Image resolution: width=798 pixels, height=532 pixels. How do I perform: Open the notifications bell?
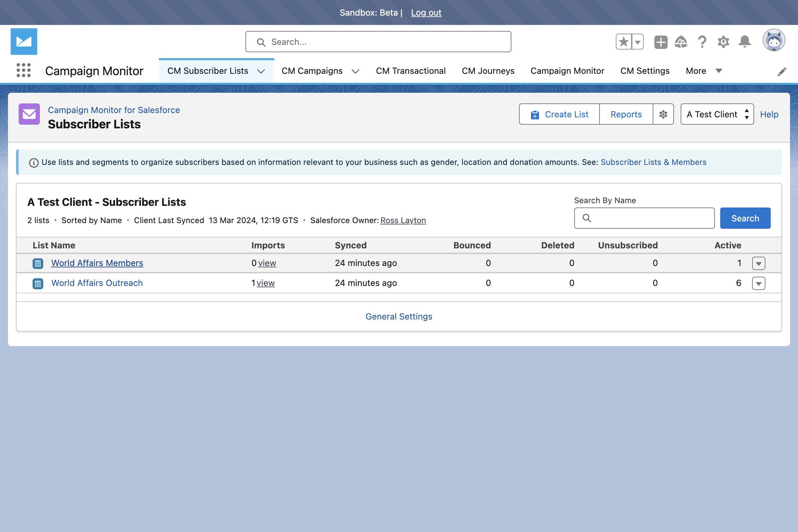(745, 42)
